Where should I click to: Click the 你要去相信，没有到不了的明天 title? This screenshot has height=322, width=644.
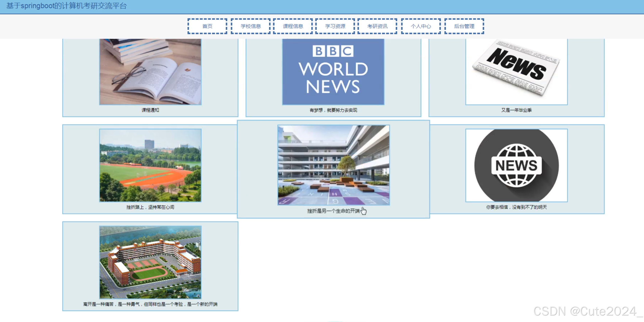[516, 207]
